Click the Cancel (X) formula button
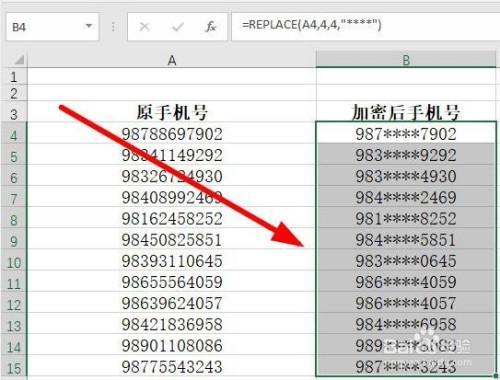 144,27
